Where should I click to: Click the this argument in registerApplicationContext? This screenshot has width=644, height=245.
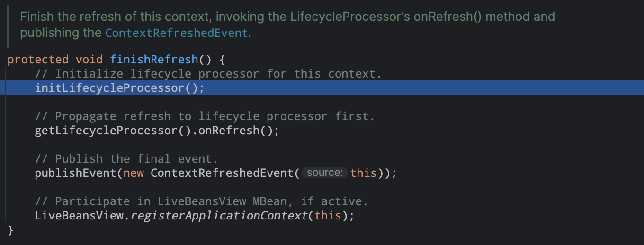point(328,216)
